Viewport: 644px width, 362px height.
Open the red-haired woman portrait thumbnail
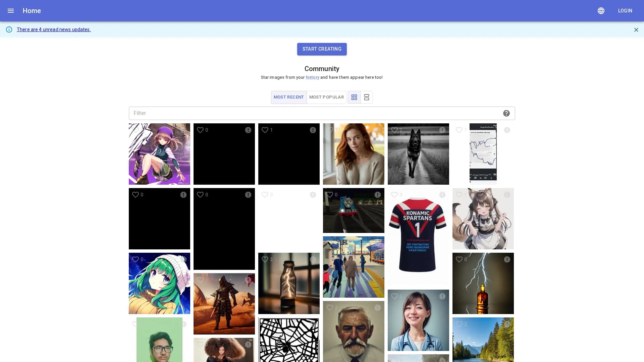(x=354, y=154)
